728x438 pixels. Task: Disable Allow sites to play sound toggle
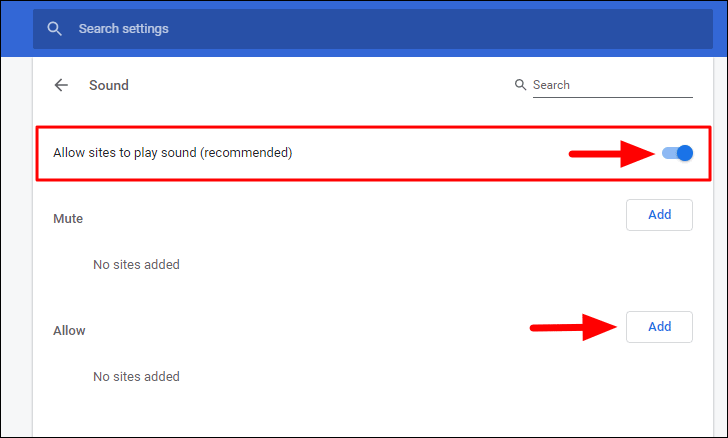678,153
